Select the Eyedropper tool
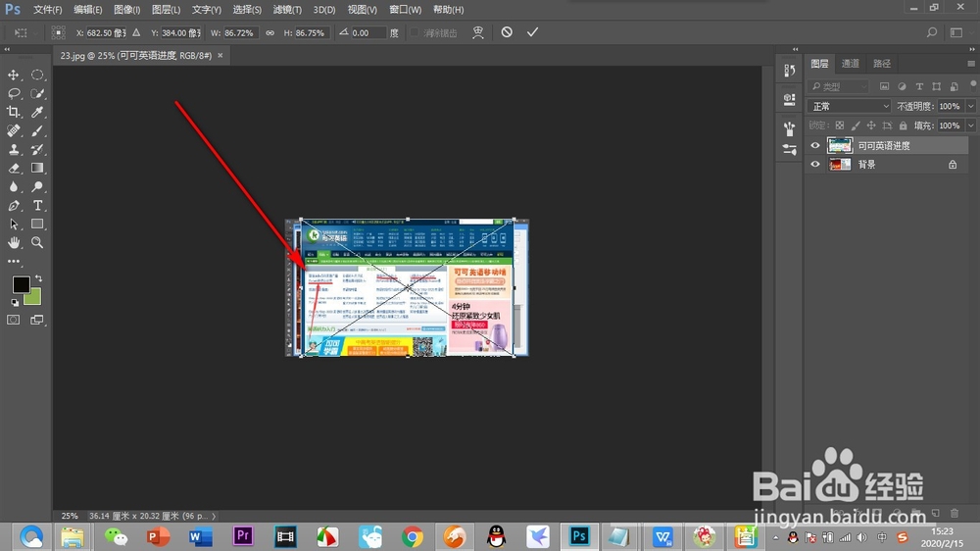This screenshot has width=980, height=551. [x=37, y=112]
